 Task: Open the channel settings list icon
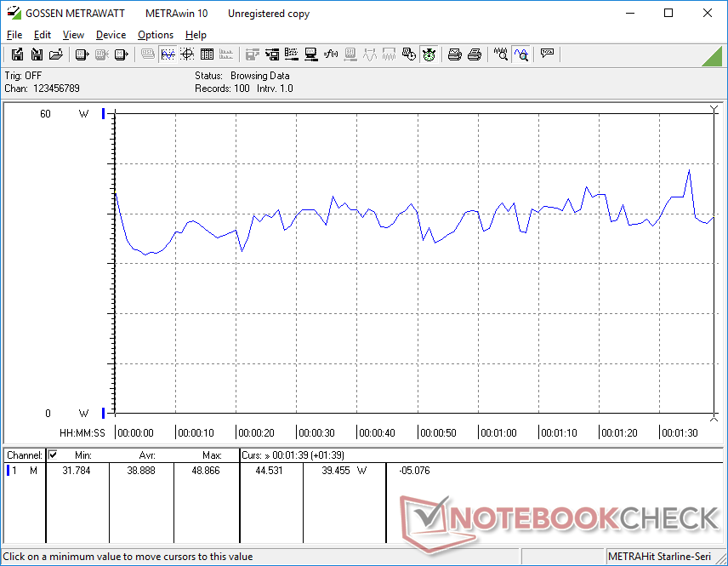292,54
